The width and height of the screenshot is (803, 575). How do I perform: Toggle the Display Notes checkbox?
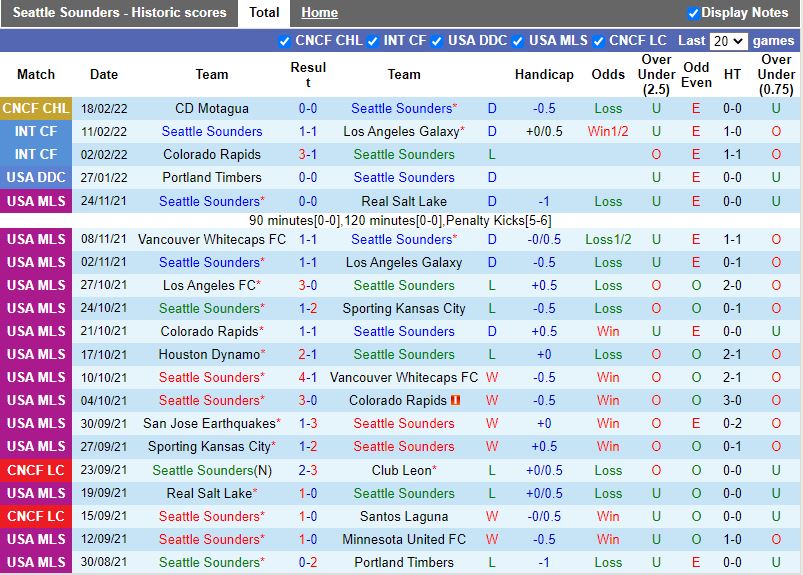693,13
